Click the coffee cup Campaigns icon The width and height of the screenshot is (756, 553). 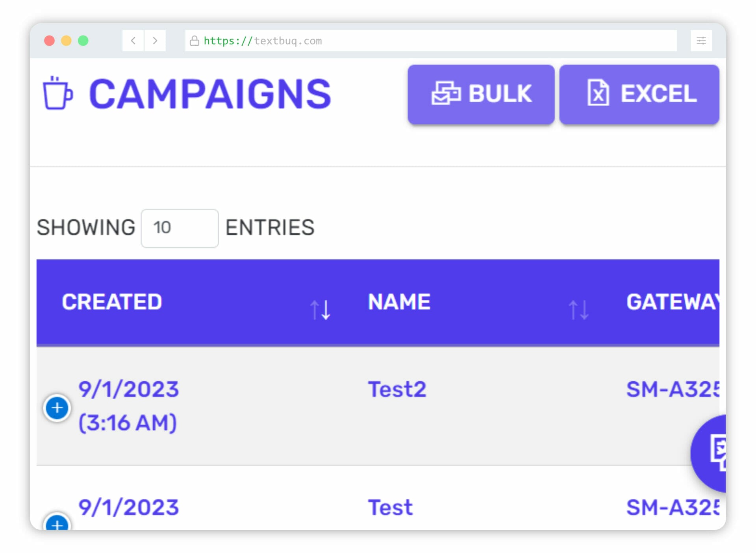[57, 93]
